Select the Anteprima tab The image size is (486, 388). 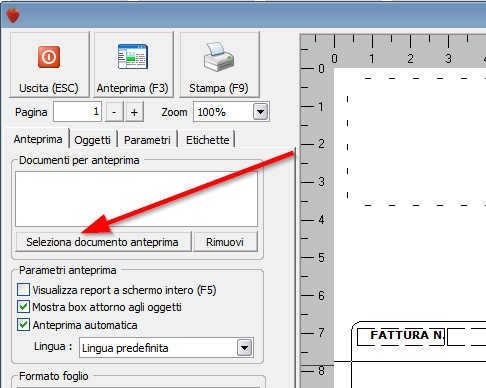38,139
